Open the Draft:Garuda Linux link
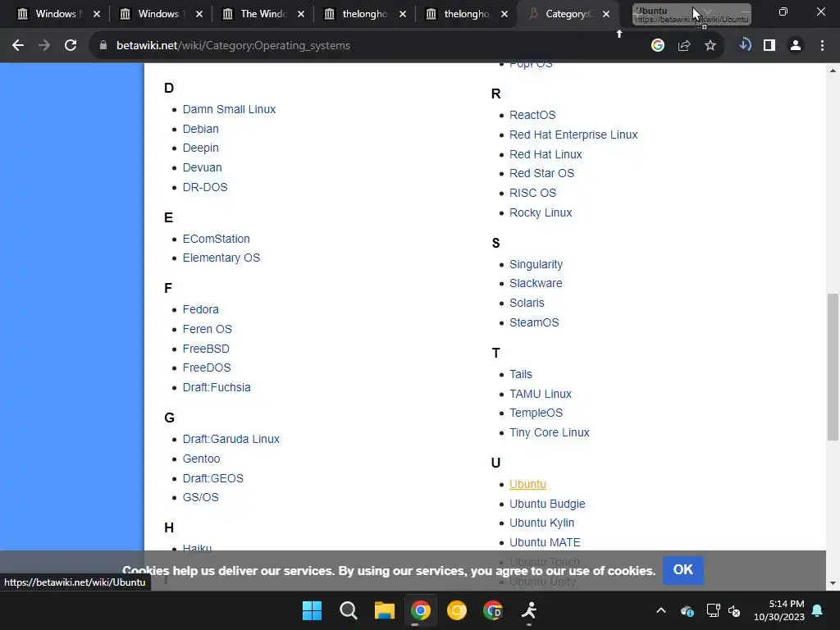840x630 pixels. [231, 440]
